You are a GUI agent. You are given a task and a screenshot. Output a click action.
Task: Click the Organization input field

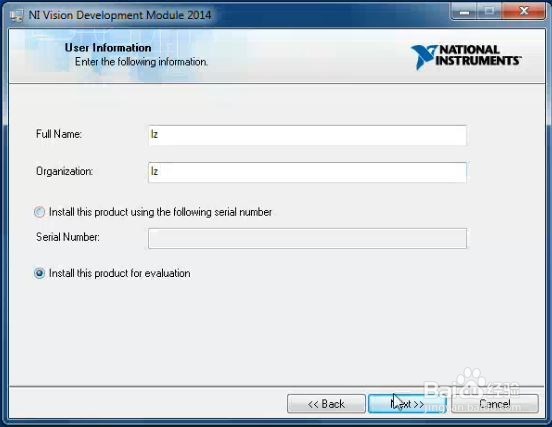point(307,172)
